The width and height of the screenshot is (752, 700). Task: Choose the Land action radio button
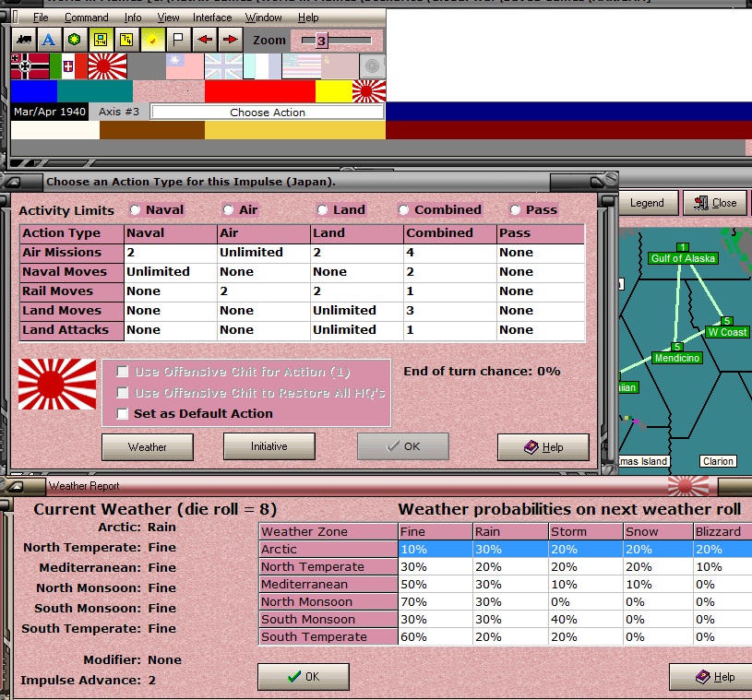(322, 210)
